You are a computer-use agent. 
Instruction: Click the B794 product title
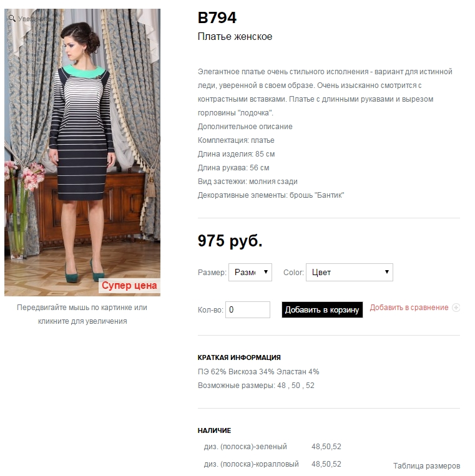pos(217,17)
